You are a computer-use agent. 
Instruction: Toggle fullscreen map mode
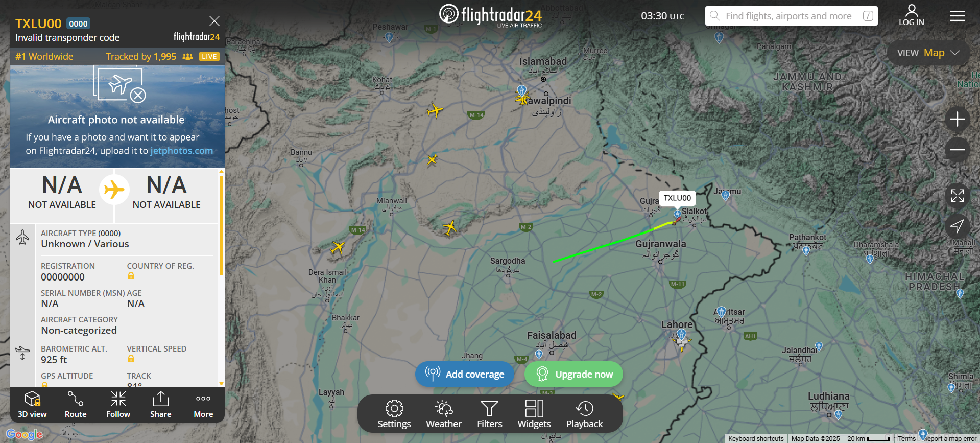(x=957, y=195)
